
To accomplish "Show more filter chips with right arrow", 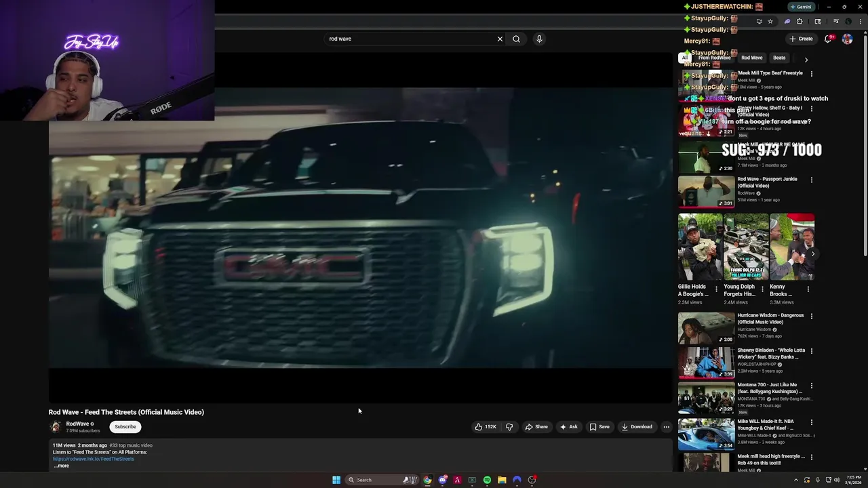I will [x=806, y=60].
